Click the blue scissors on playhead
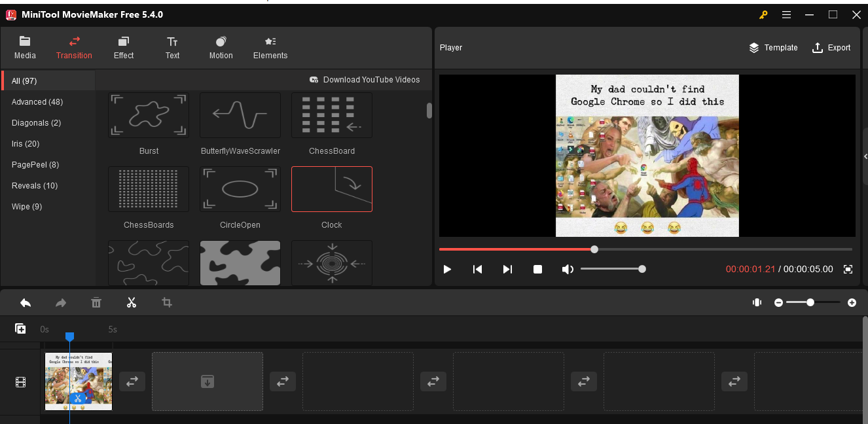Image resolution: width=868 pixels, height=424 pixels. point(77,398)
